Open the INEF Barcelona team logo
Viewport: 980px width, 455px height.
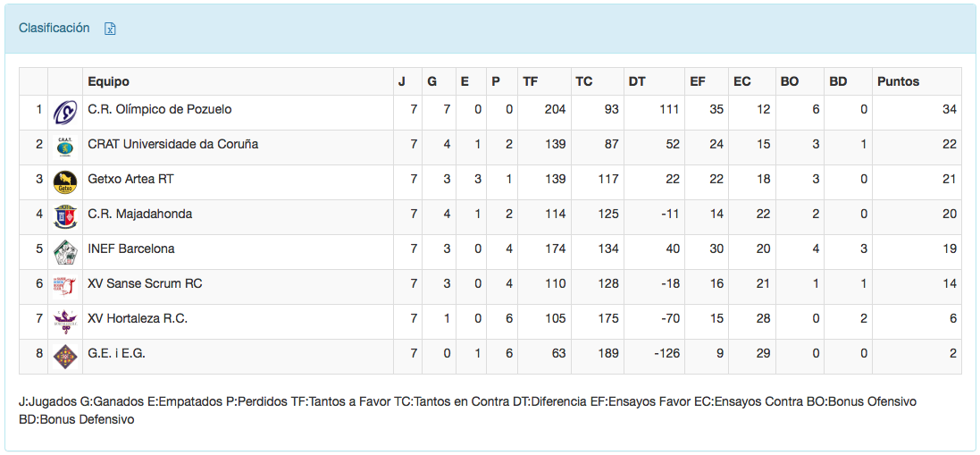(65, 251)
